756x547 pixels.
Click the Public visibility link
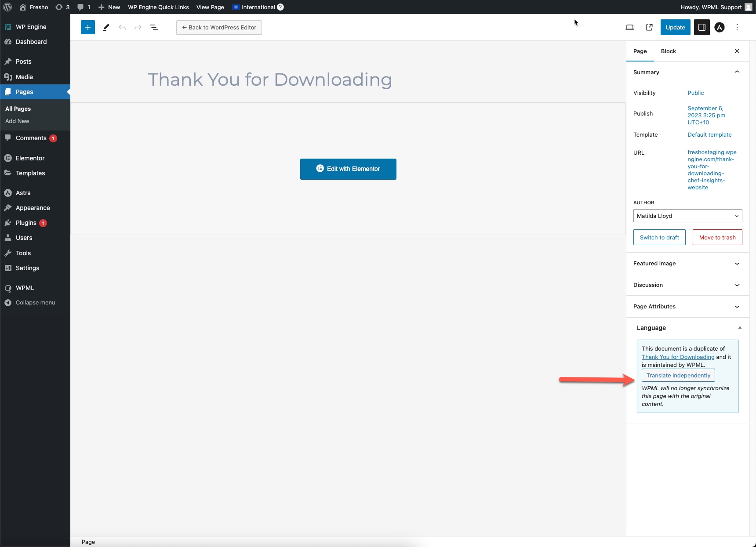coord(695,93)
